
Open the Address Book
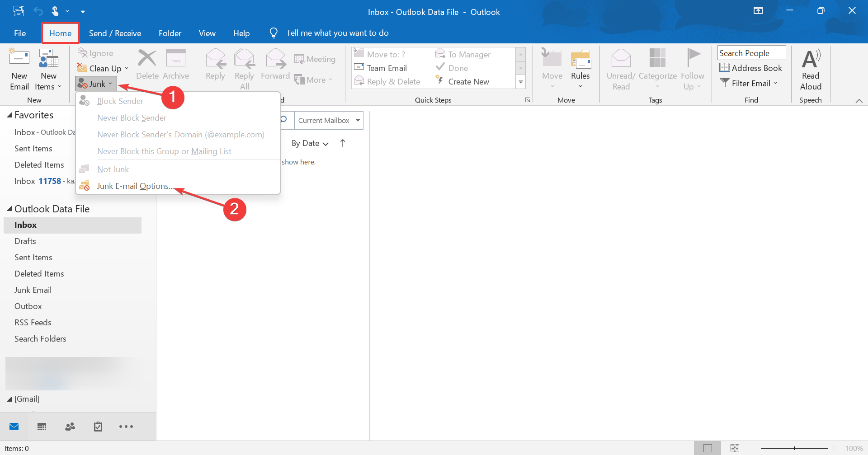tap(751, 68)
